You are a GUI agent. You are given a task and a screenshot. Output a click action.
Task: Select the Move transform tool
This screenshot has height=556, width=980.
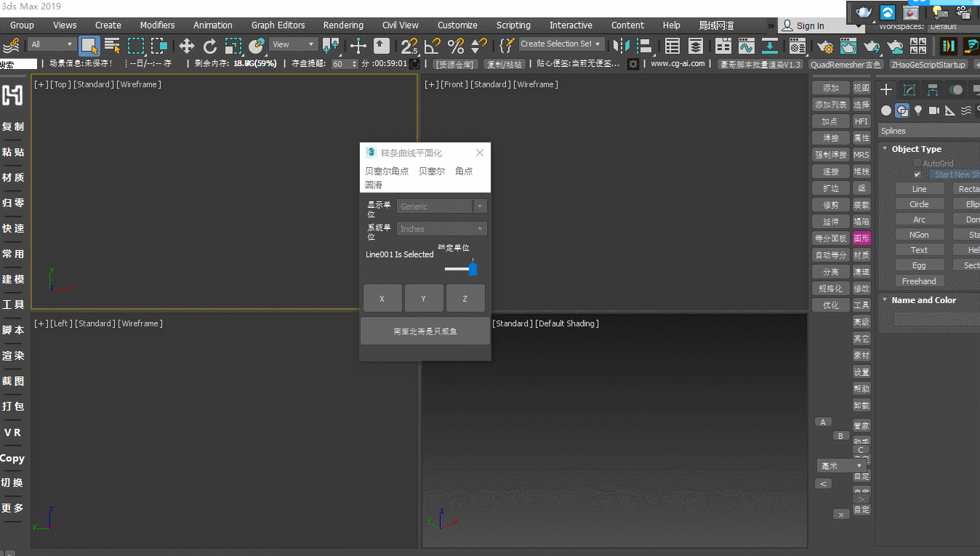tap(187, 47)
